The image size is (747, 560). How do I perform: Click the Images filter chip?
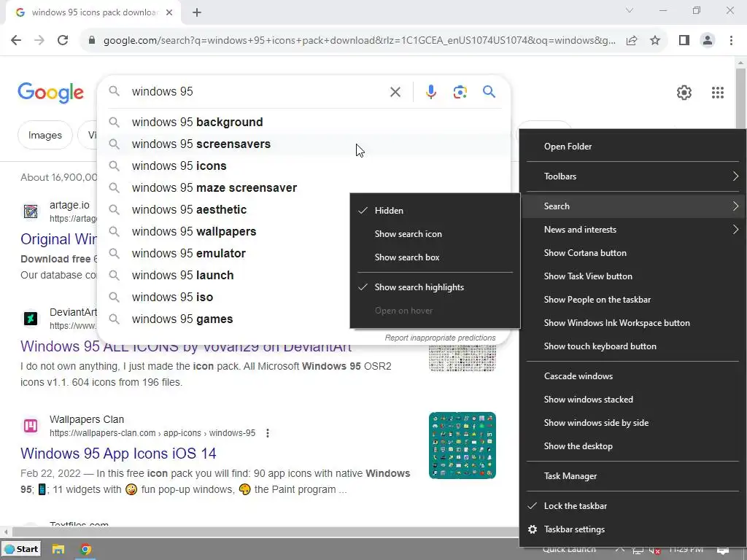coord(45,135)
